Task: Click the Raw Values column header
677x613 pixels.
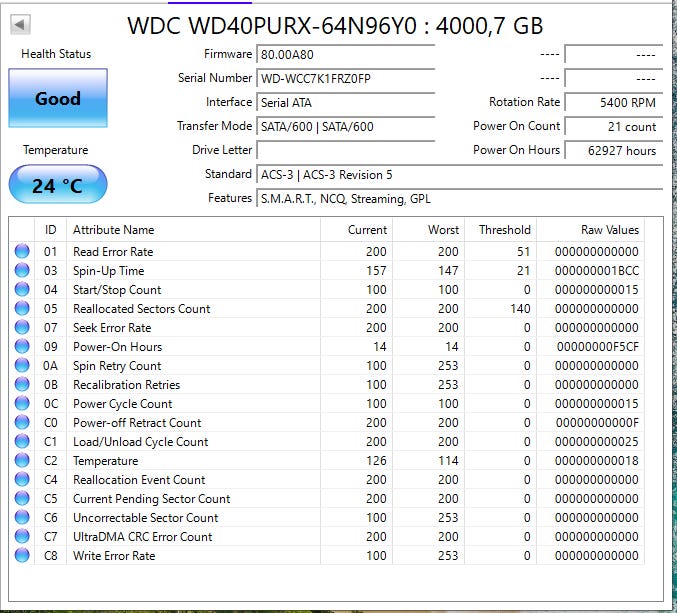Action: pos(591,230)
